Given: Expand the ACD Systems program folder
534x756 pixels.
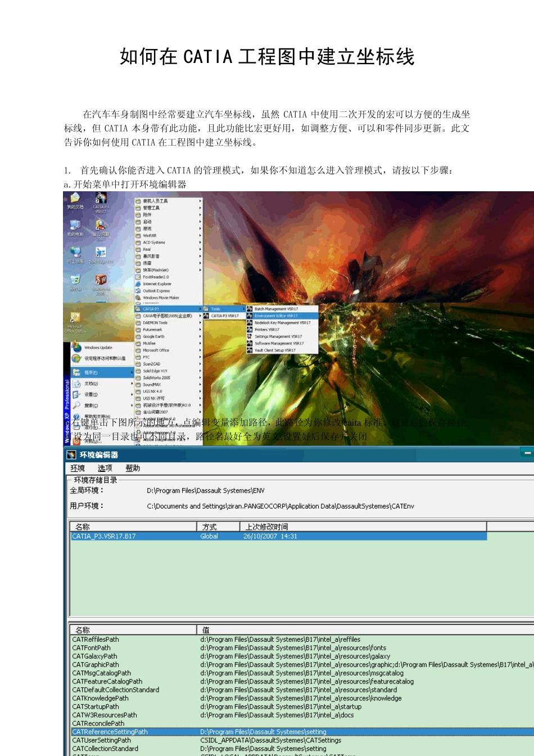Looking at the screenshot, I should coord(169,242).
